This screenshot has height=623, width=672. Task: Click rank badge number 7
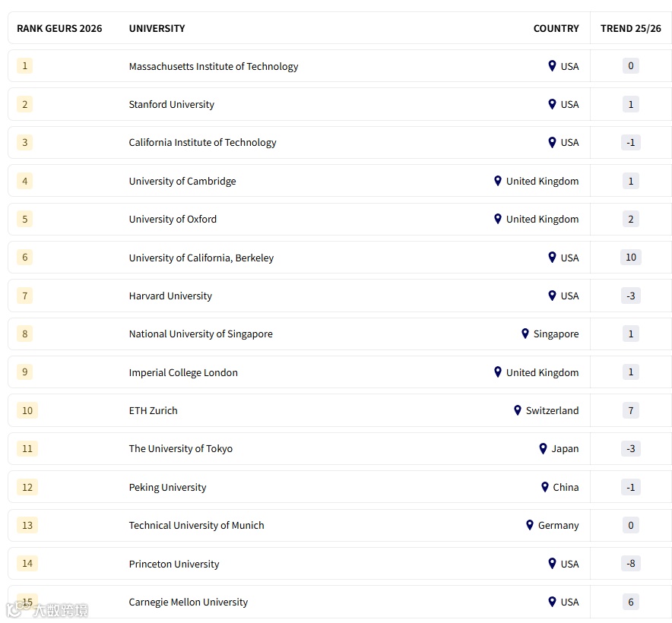[x=25, y=296]
